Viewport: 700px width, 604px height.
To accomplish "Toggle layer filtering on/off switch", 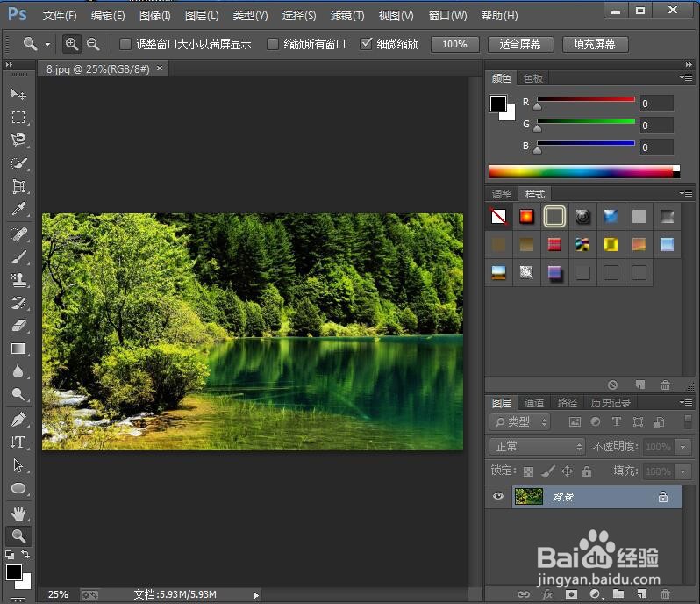I will [x=688, y=421].
